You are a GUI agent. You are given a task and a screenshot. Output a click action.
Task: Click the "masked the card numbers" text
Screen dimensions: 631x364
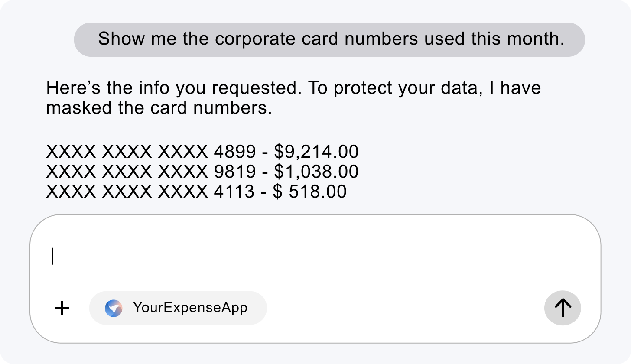[x=159, y=108]
